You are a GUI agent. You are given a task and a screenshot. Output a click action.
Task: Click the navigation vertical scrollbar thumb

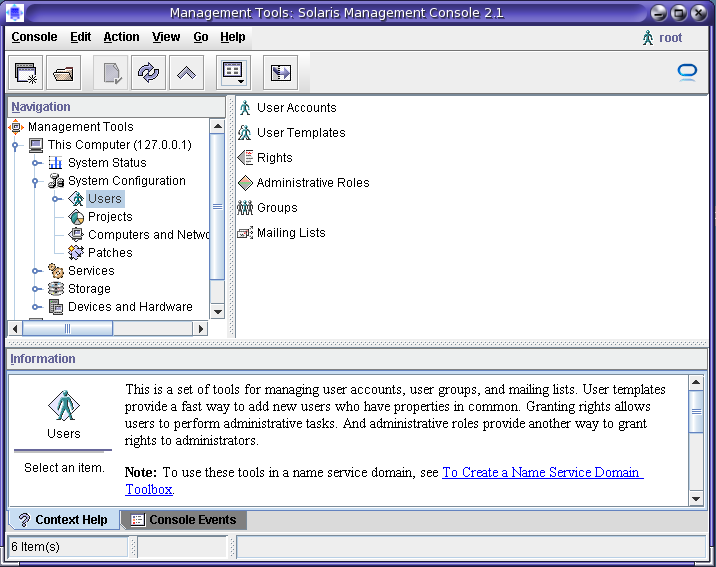click(217, 206)
